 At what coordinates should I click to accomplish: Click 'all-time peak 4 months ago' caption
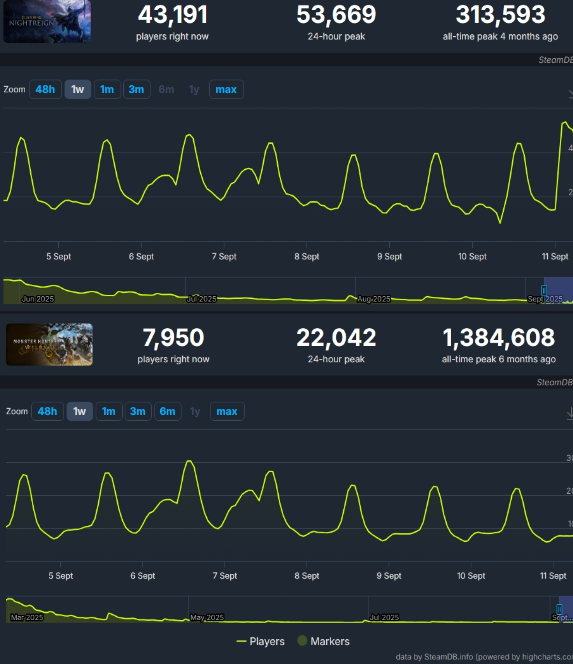coord(500,36)
